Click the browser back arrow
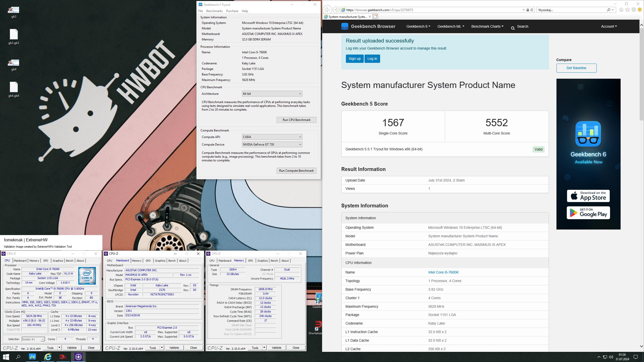The width and height of the screenshot is (644, 362). coord(327,10)
